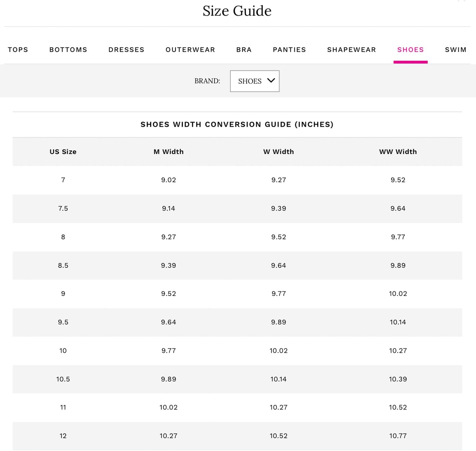Switch to the SWIM tab
The height and width of the screenshot is (451, 476).
point(455,50)
